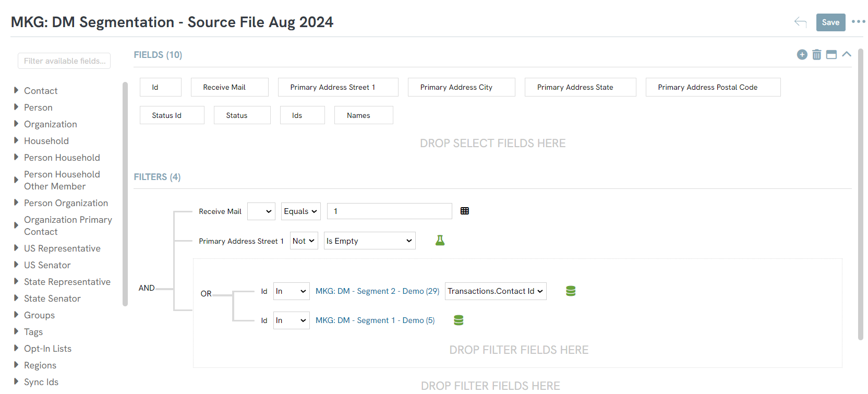868x394 pixels.
Task: Expand the Person Household tree node
Action: (16, 157)
